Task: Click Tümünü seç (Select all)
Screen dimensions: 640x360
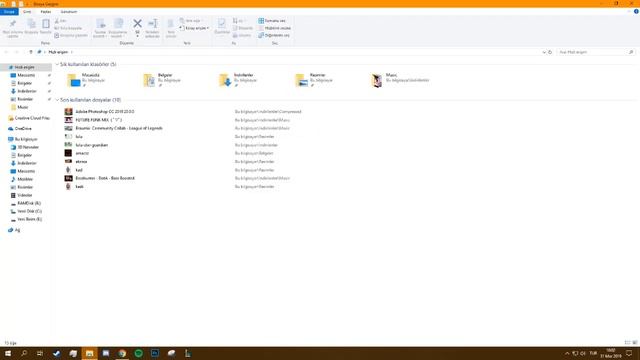Action: pyautogui.click(x=272, y=21)
